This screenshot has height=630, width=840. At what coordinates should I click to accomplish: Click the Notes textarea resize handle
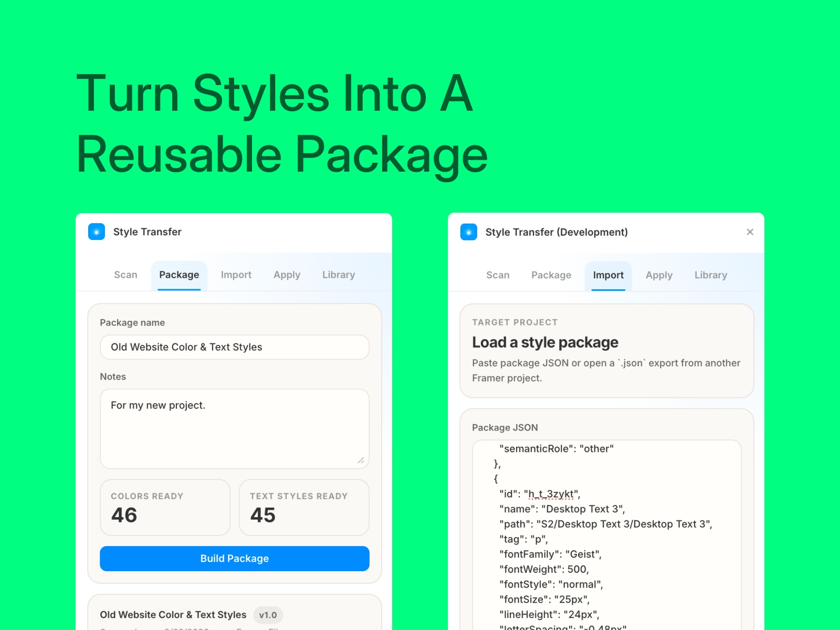click(361, 460)
